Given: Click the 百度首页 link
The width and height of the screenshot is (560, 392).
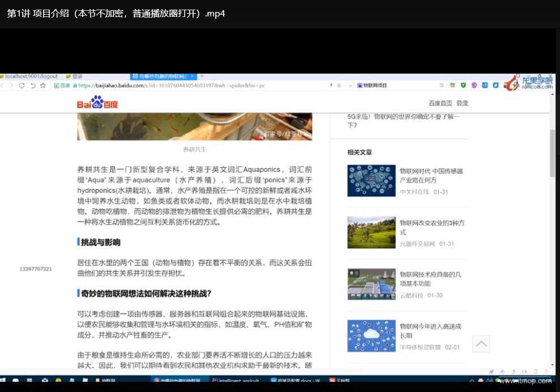Looking at the screenshot, I should pos(440,103).
